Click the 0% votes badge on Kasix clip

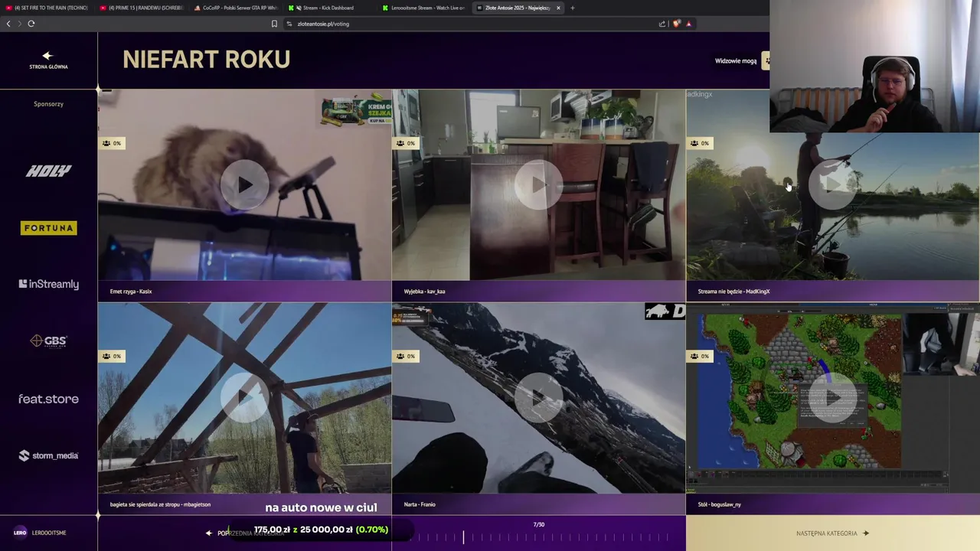112,143
